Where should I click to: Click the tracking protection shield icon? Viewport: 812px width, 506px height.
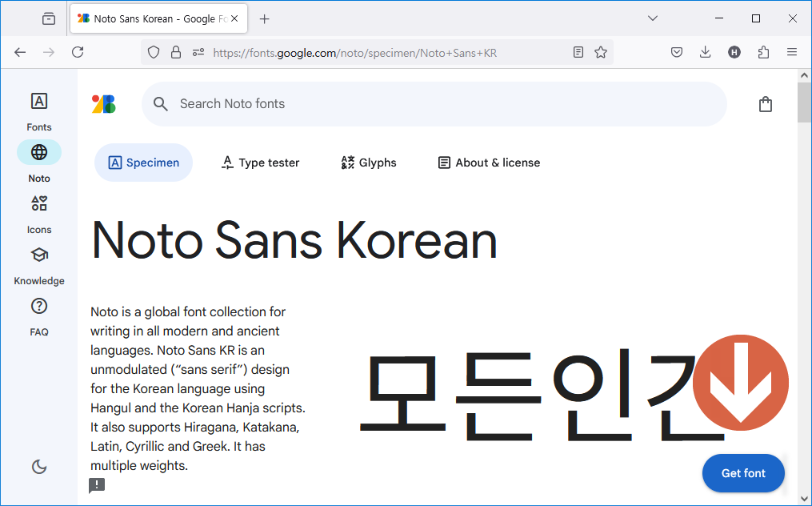click(154, 52)
